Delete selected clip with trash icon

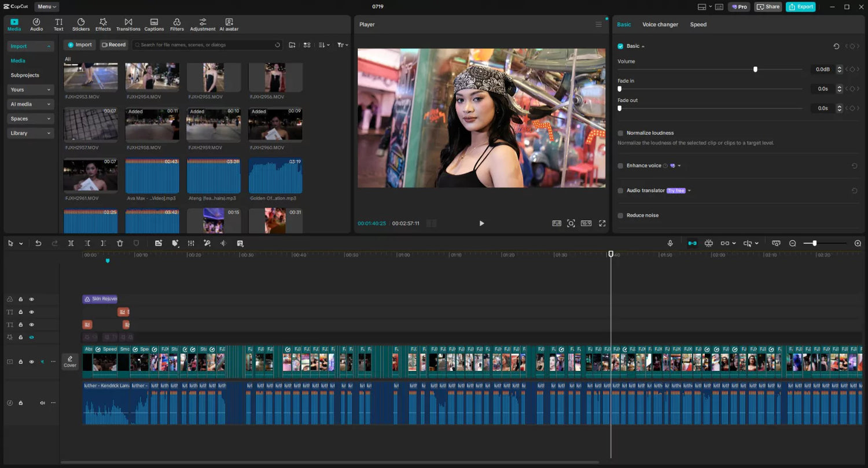click(x=120, y=244)
